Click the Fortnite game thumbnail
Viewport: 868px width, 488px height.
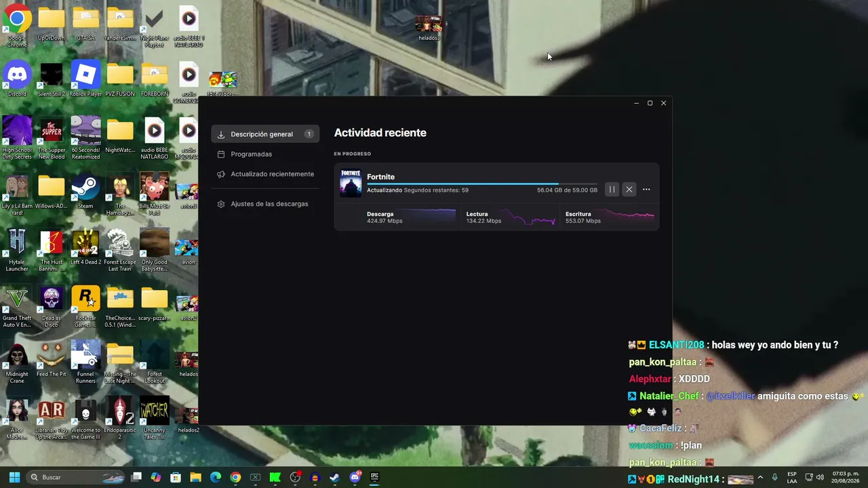351,183
